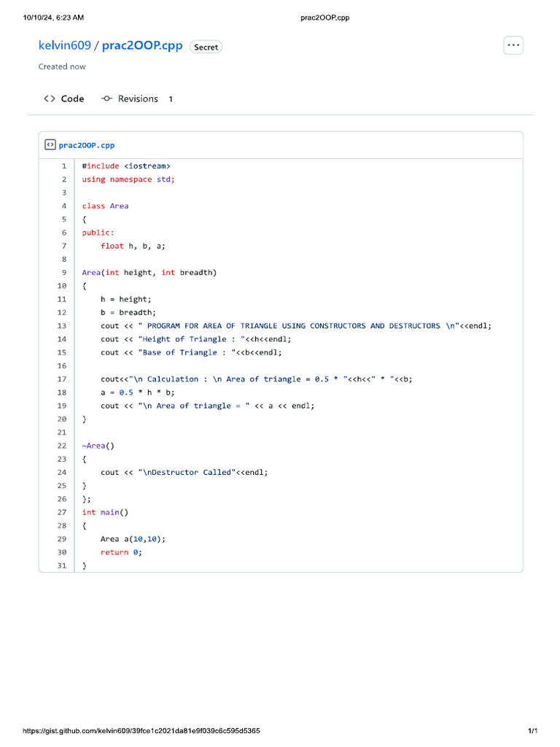560x747 pixels.
Task: Switch to the Revisions tab
Action: [x=137, y=98]
